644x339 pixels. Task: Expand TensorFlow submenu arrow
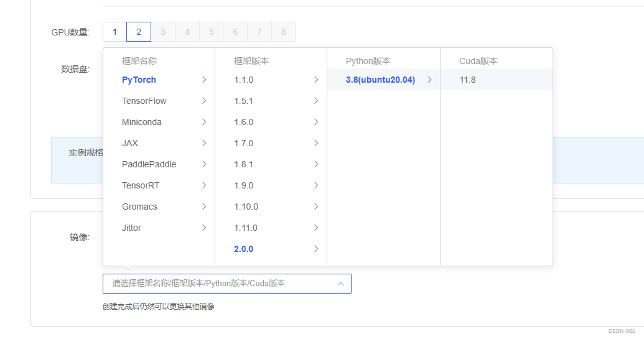[204, 101]
